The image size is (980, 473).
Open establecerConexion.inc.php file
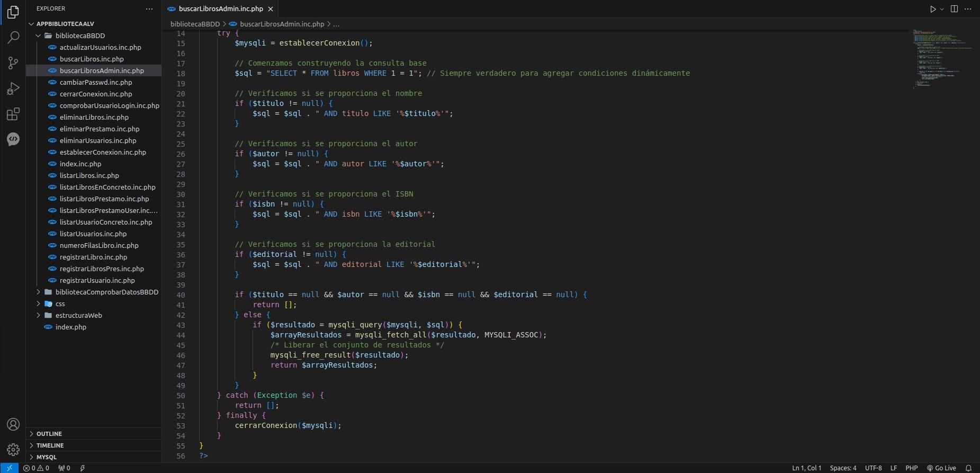click(x=94, y=152)
